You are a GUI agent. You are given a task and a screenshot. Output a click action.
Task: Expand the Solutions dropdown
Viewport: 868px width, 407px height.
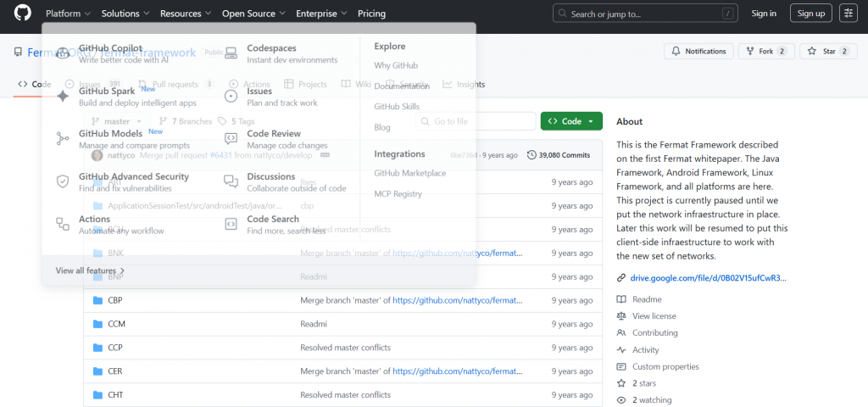(125, 14)
